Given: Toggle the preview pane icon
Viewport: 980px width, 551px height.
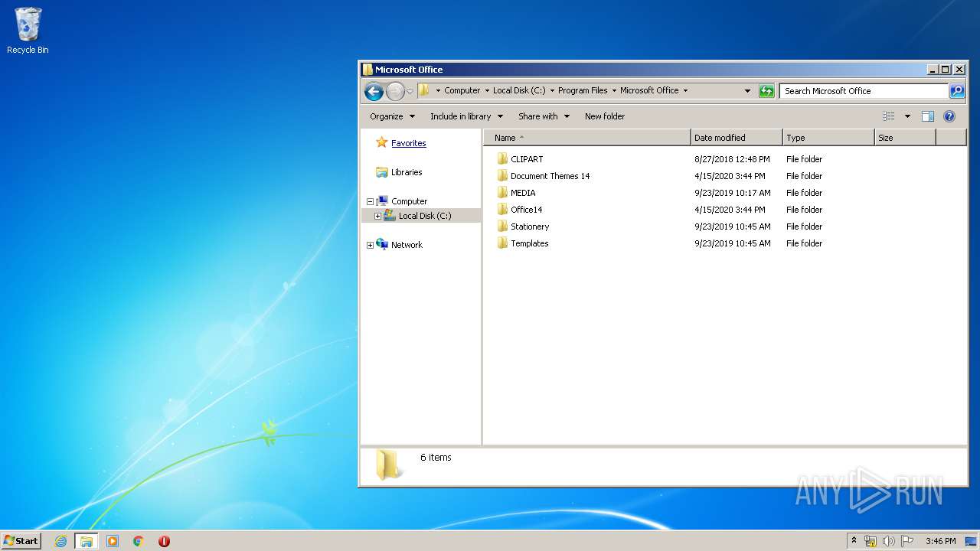Looking at the screenshot, I should (x=928, y=116).
